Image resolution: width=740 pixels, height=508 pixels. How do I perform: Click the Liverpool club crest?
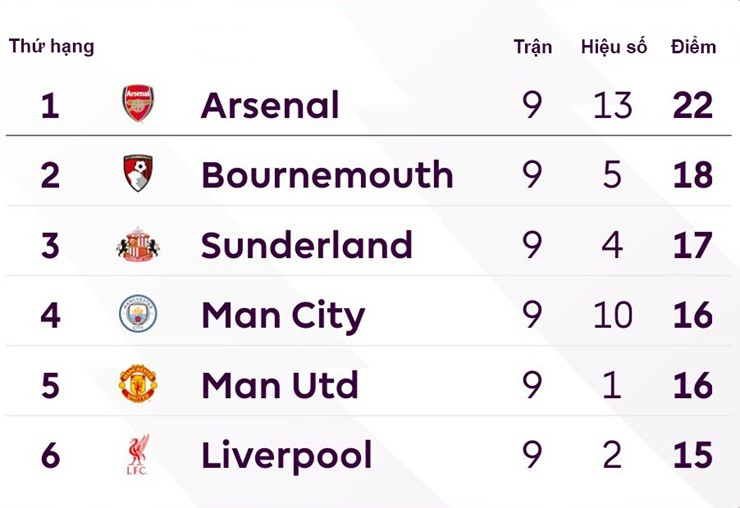click(x=138, y=455)
